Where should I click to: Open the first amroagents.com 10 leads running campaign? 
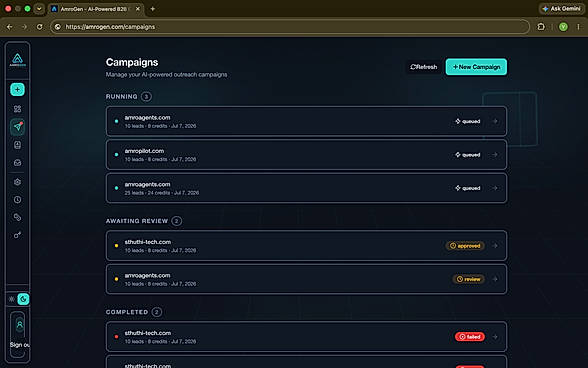306,121
